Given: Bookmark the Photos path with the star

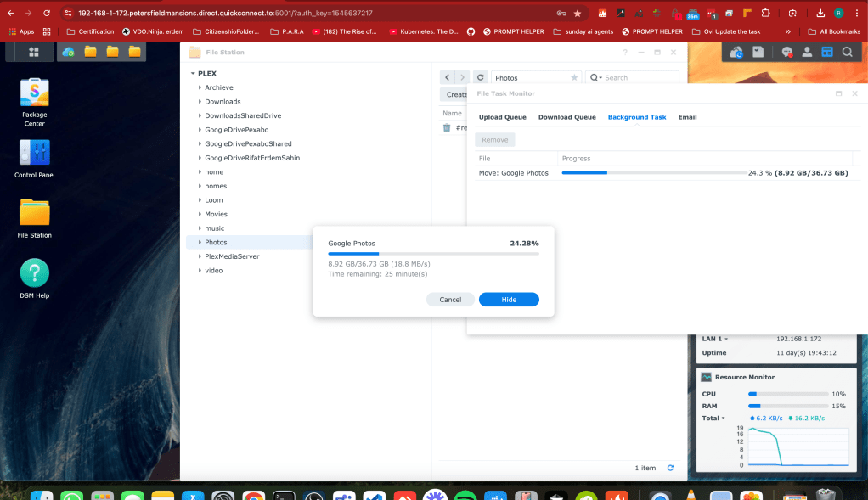Looking at the screenshot, I should (574, 78).
